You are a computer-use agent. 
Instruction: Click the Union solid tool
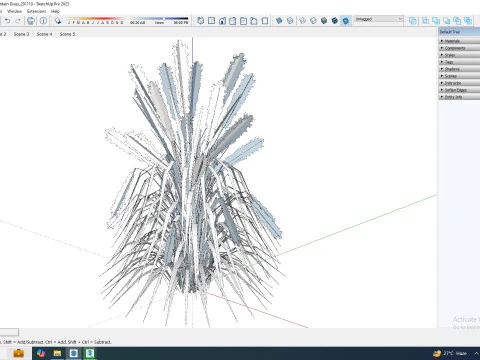pos(436,21)
